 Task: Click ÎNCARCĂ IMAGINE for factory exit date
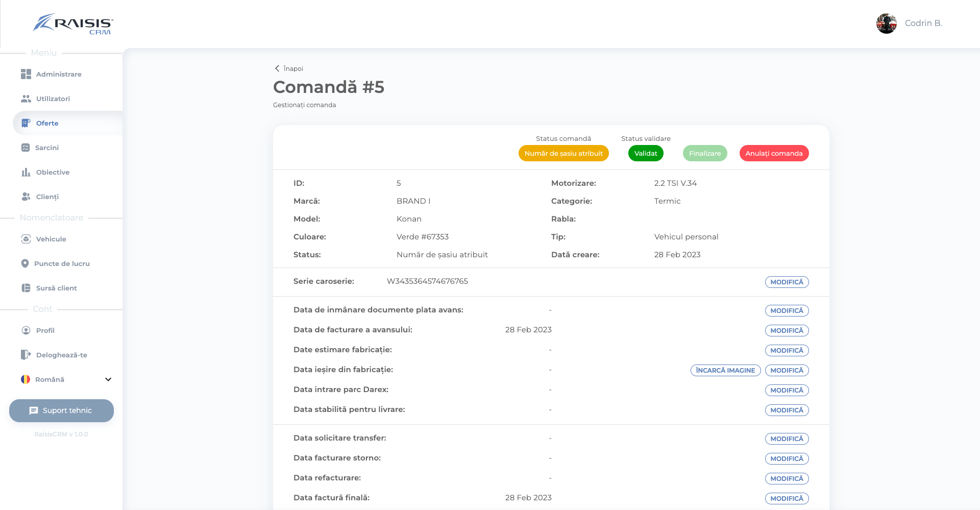coord(725,370)
